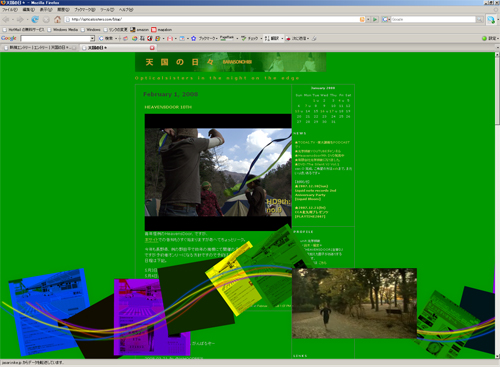
Task: Click the running person forest video thumbnail
Action: [354, 303]
